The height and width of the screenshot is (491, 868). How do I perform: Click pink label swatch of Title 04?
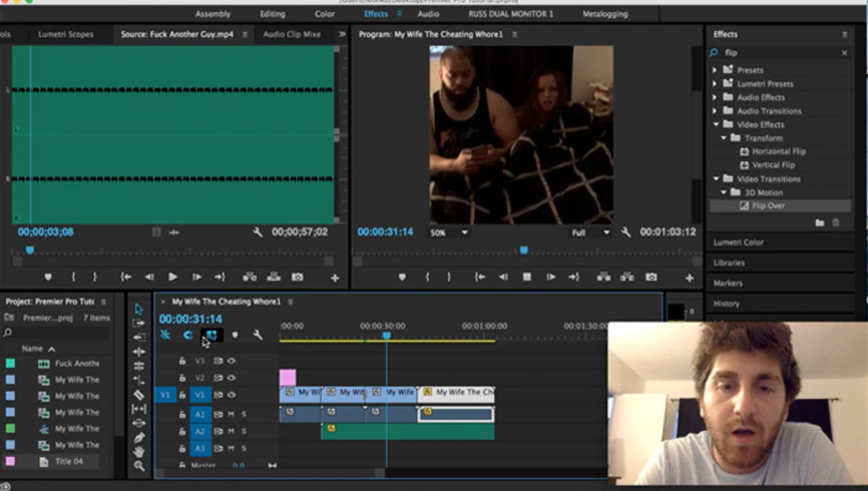click(x=10, y=461)
